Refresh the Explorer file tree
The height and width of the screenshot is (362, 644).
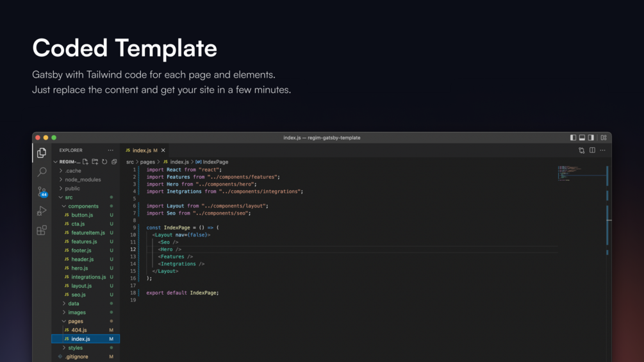click(x=104, y=161)
